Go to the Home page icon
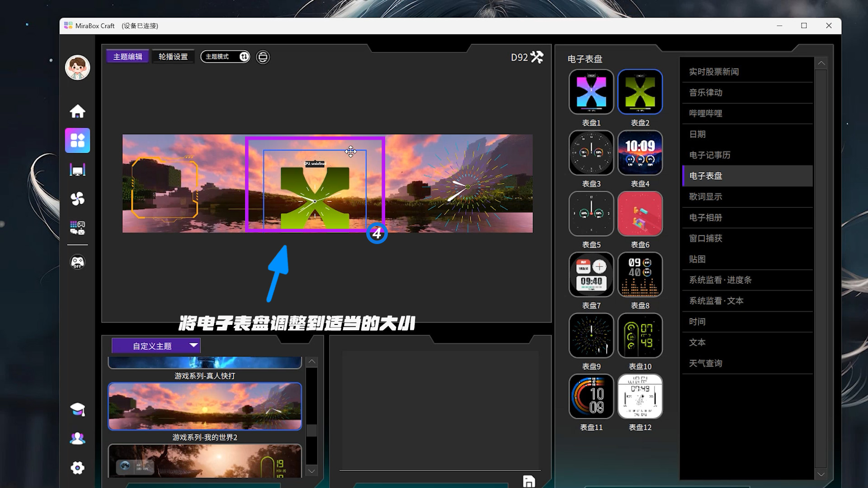868x488 pixels. 77,111
